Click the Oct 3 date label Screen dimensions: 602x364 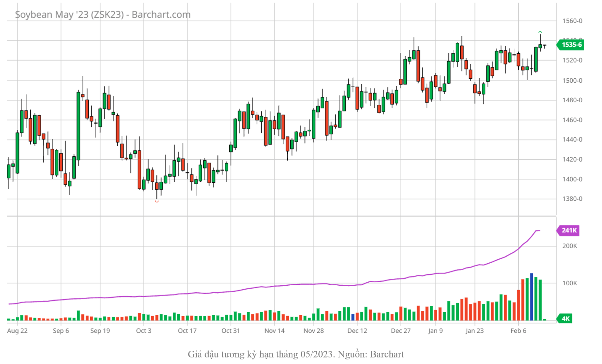pos(144,331)
